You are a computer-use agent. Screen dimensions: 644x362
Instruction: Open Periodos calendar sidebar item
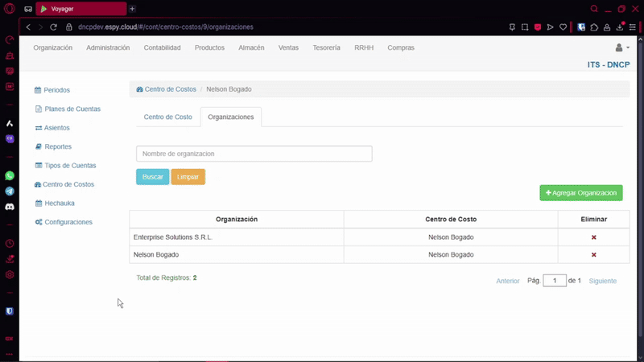click(57, 90)
